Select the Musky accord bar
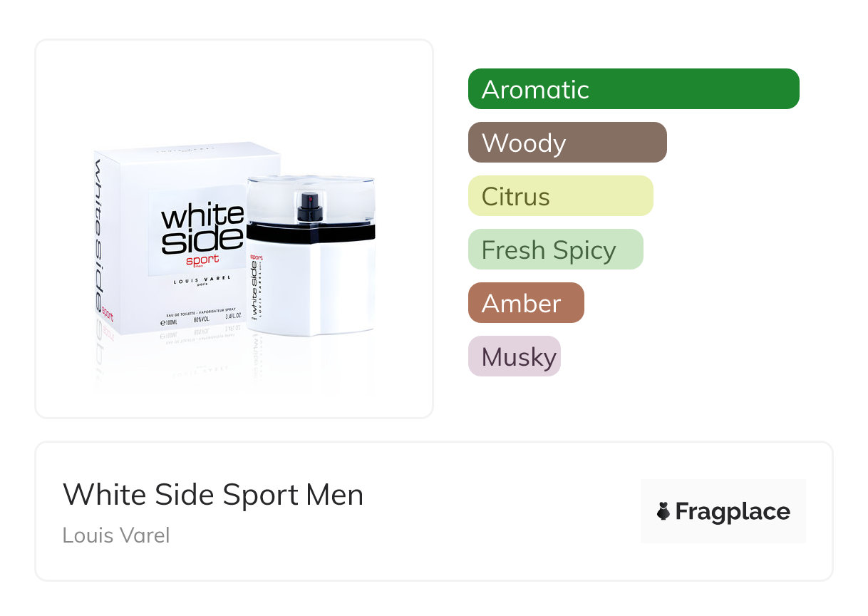This screenshot has width=868, height=616. coord(515,356)
